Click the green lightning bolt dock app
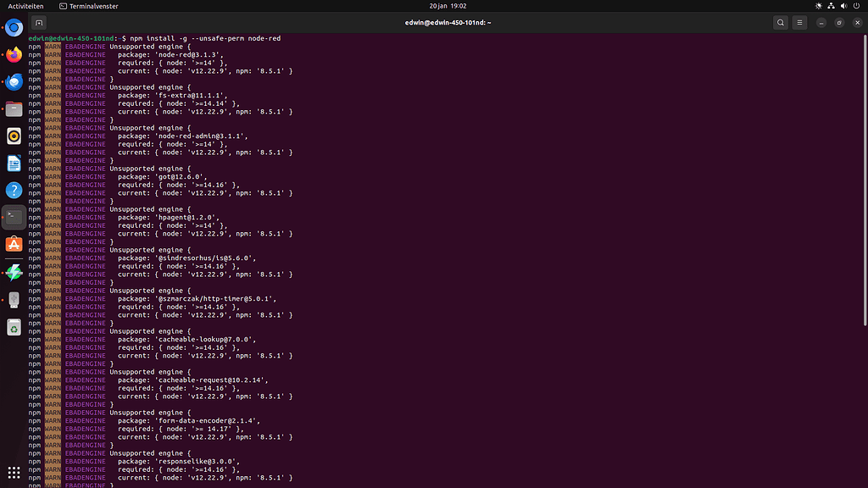868x488 pixels. pyautogui.click(x=14, y=273)
